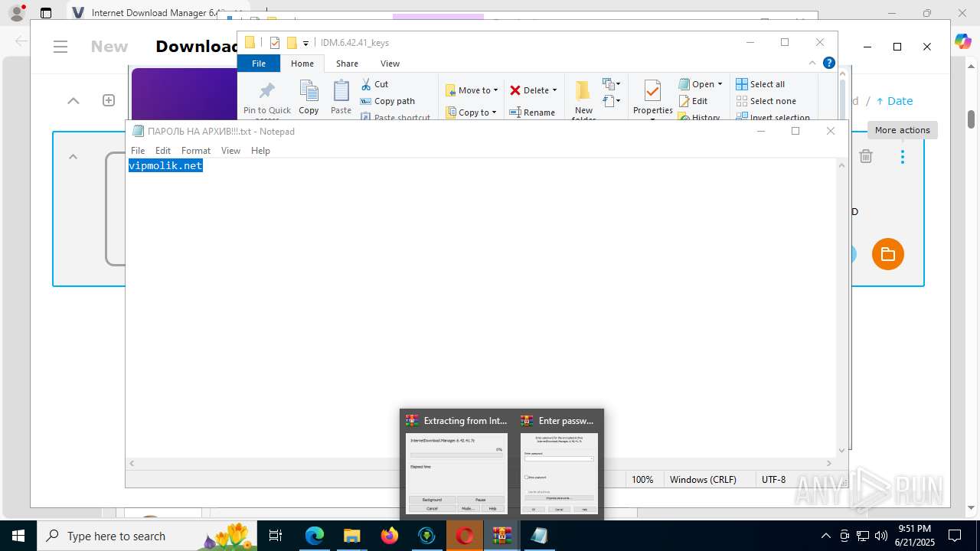Image resolution: width=980 pixels, height=551 pixels.
Task: Click New in the browser page header
Action: [x=109, y=47]
